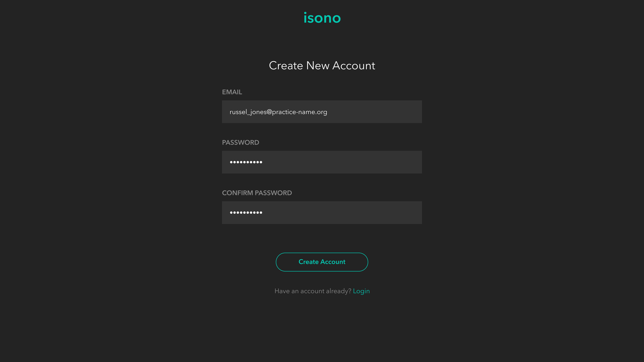
Task: Click the word 'Account' in the page heading
Action: click(x=354, y=65)
